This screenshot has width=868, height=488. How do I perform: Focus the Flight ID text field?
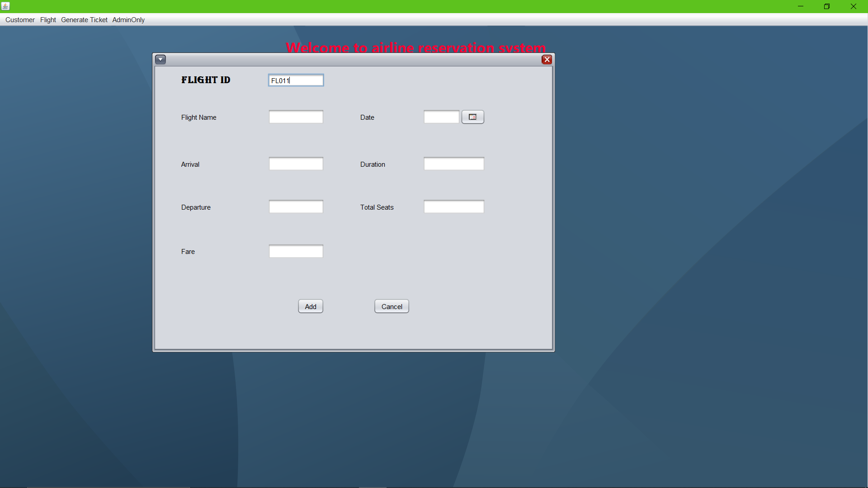[296, 80]
